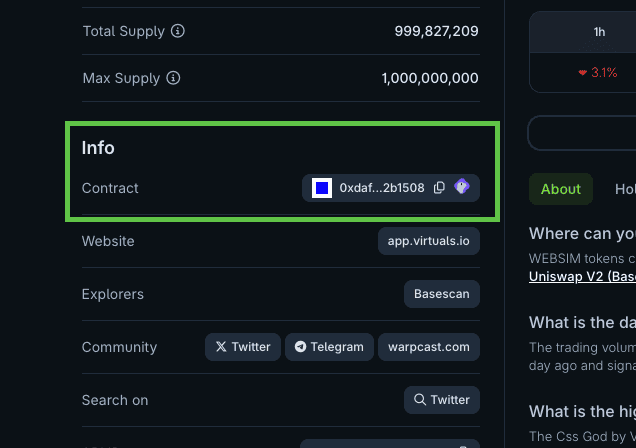
Task: Click the purple wallet icon beside contract
Action: click(x=462, y=187)
